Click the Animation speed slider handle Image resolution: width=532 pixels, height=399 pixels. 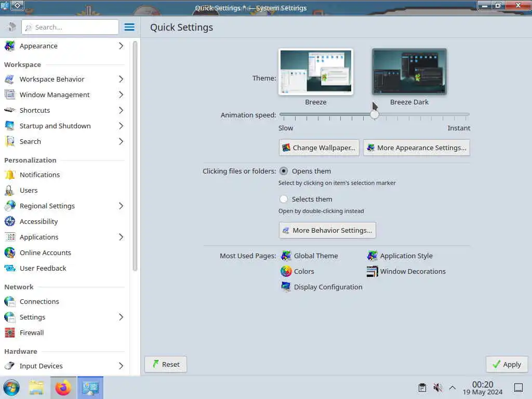[x=375, y=115]
